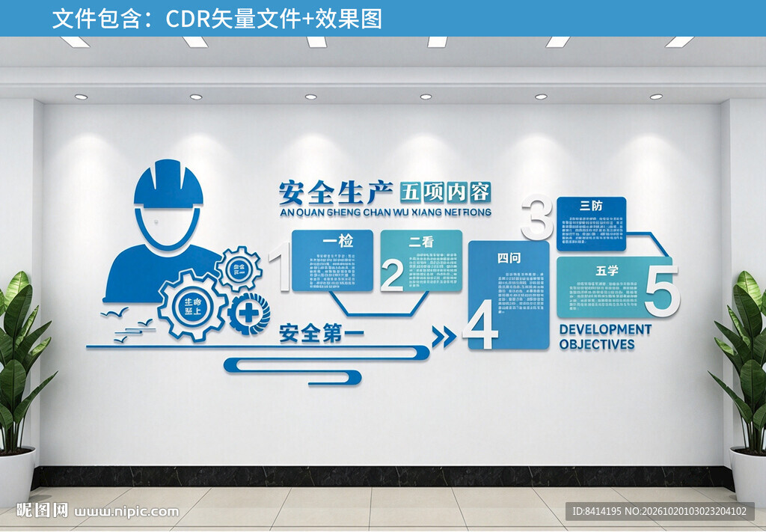Image resolution: width=766 pixels, height=532 pixels.
Task: Click the double chevron arrow before number 4
Action: pos(444,336)
